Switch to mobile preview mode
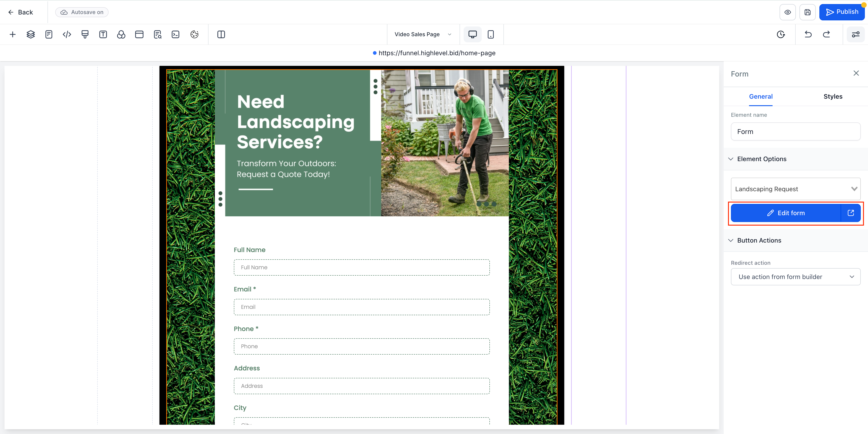The width and height of the screenshot is (868, 434). [x=491, y=34]
